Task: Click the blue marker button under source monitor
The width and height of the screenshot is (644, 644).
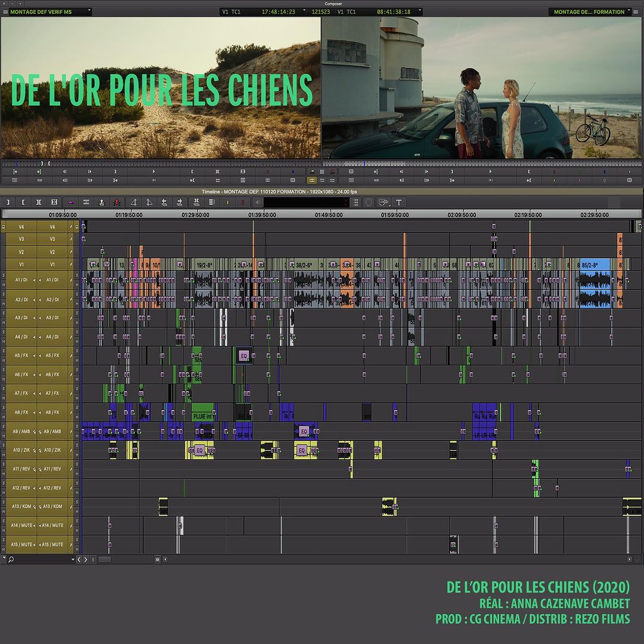Action: pos(293,172)
